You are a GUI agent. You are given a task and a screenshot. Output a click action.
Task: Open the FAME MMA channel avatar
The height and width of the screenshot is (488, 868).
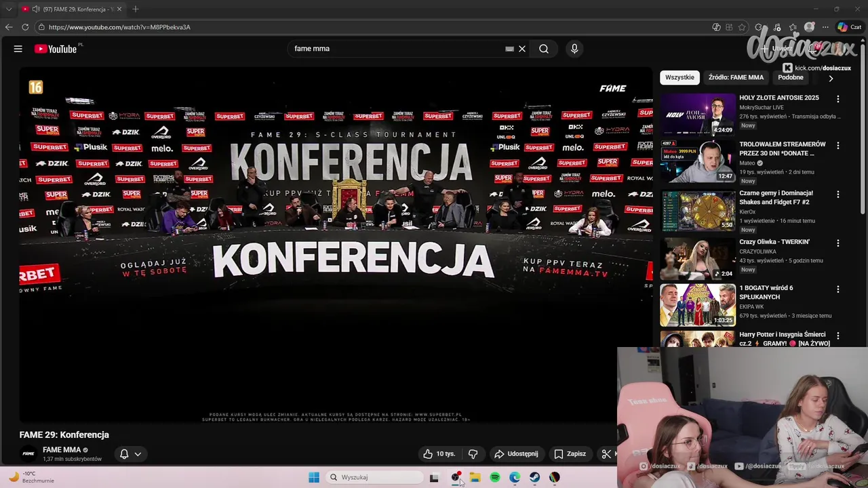coord(28,454)
